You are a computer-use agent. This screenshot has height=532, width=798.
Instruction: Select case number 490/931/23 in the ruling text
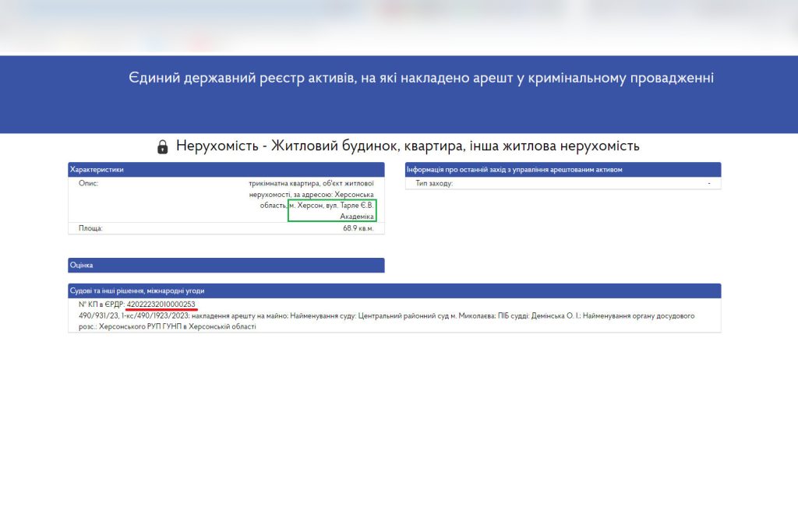pyautogui.click(x=98, y=315)
